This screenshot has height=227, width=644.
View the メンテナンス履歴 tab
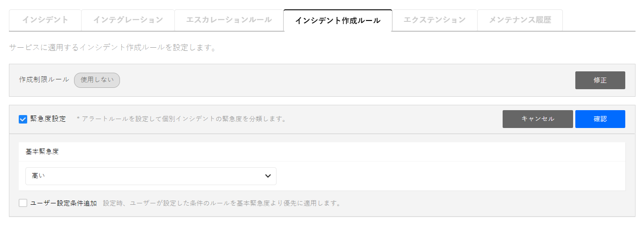pos(520,20)
